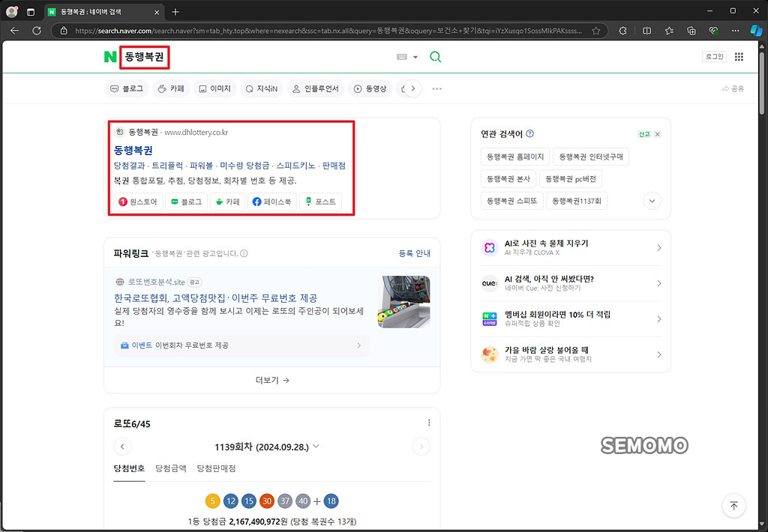Image resolution: width=768 pixels, height=532 pixels.
Task: Switch to the 당첨판매점 tab
Action: (216, 469)
